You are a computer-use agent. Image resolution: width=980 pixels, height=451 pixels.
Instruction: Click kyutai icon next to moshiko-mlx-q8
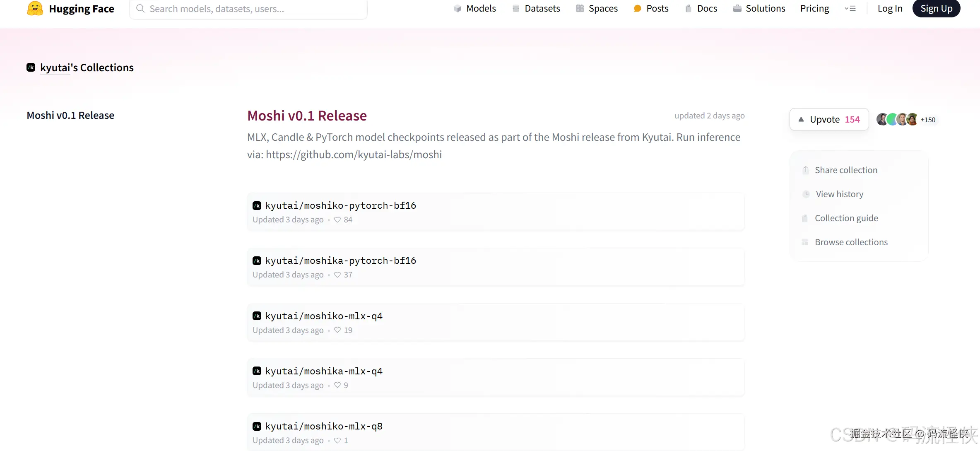tap(257, 427)
